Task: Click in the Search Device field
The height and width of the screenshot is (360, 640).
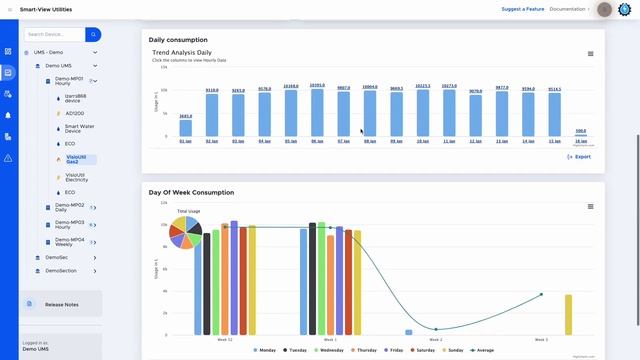Action: 55,35
